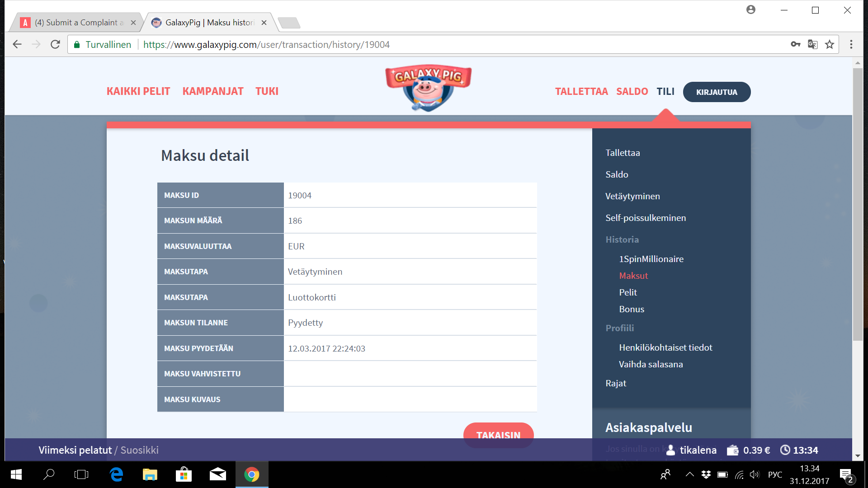
Task: Open Rajat limits link
Action: 616,383
